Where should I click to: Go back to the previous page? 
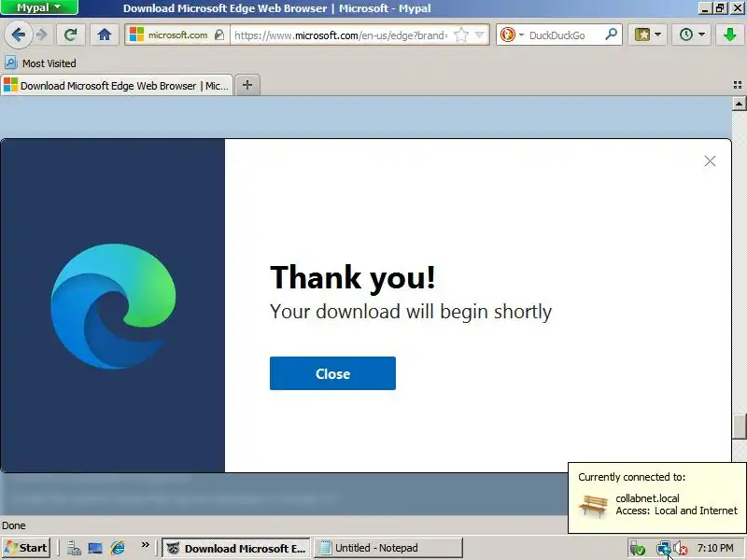18,35
